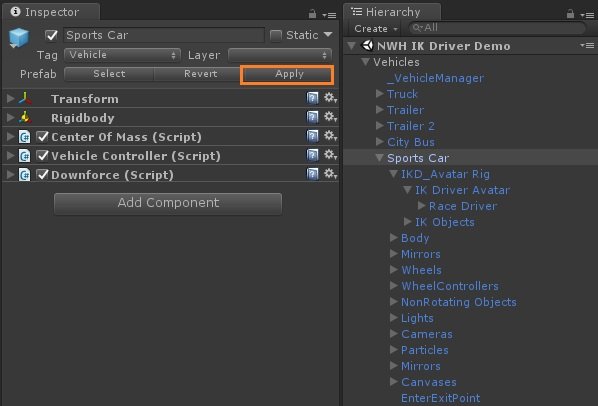Open the NWH IK Driver Demo scene options

pyautogui.click(x=587, y=45)
